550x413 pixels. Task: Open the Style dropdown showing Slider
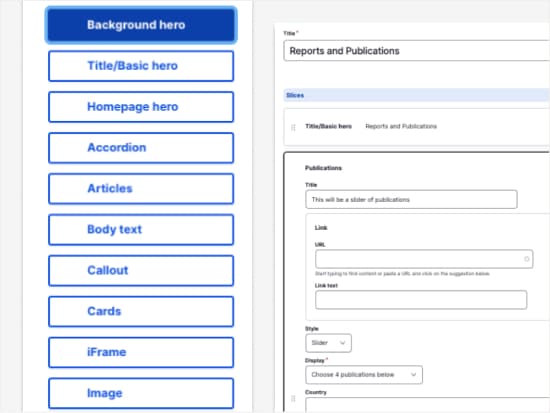coord(328,343)
